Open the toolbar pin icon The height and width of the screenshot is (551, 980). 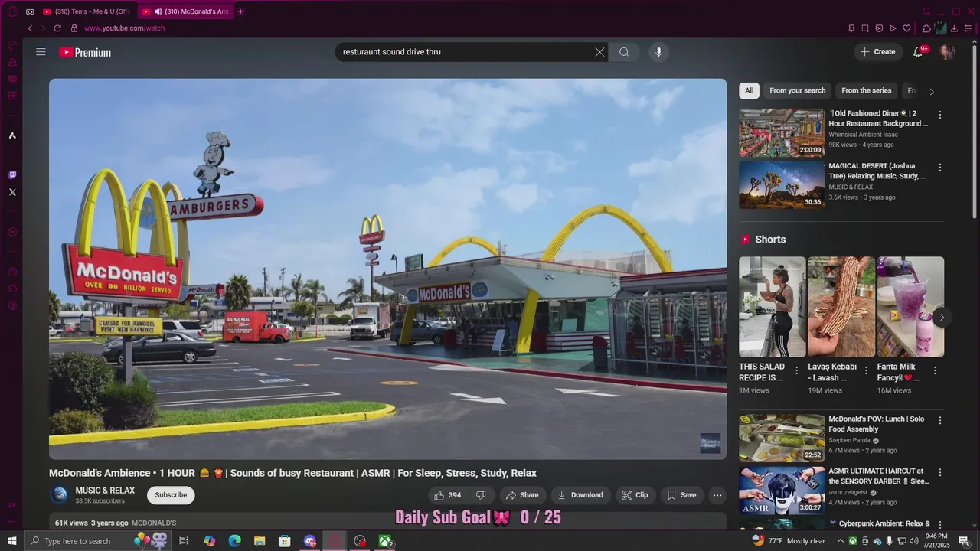(x=851, y=28)
